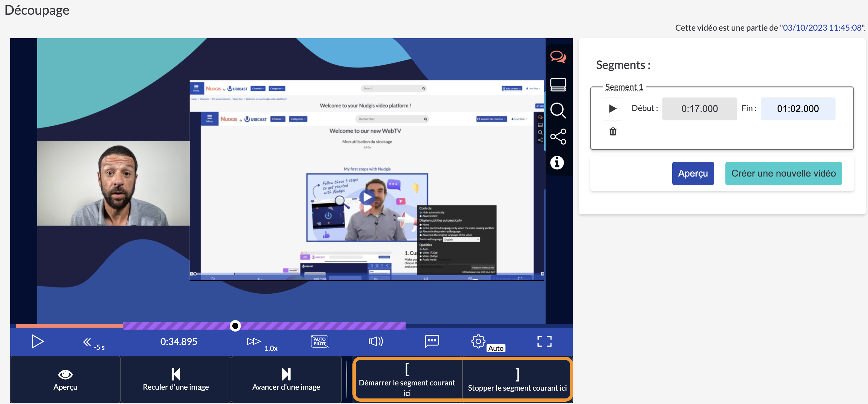The width and height of the screenshot is (868, 404).
Task: Click the magnifier search icon in player sidebar
Action: [x=558, y=111]
